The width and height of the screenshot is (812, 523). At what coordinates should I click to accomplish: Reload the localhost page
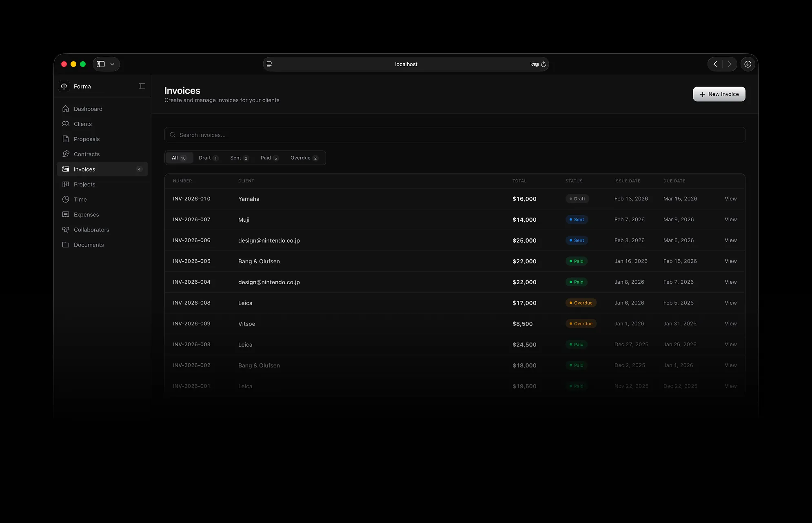544,64
